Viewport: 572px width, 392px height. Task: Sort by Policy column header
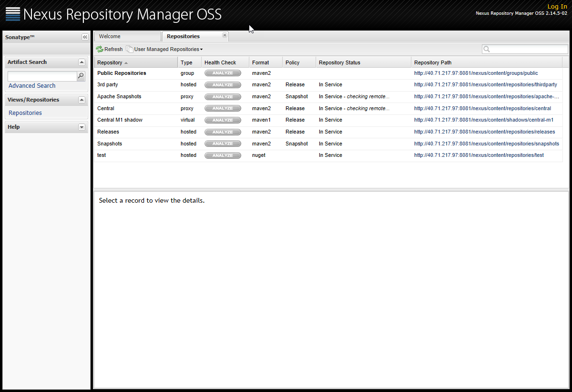(x=299, y=62)
